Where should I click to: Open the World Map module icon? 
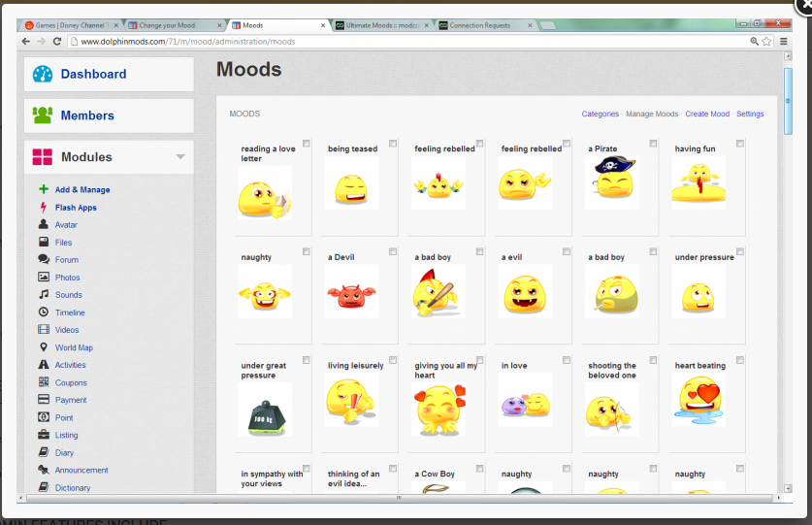[x=44, y=347]
